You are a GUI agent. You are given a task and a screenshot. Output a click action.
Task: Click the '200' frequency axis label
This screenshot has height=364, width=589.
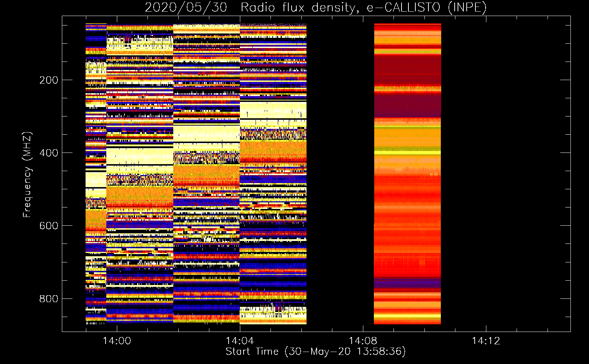49,80
